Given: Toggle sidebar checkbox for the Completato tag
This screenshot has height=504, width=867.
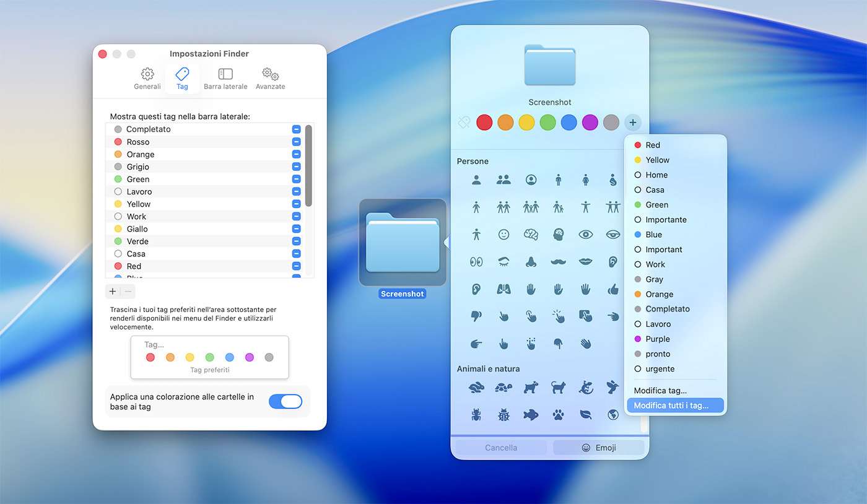Looking at the screenshot, I should (x=297, y=129).
